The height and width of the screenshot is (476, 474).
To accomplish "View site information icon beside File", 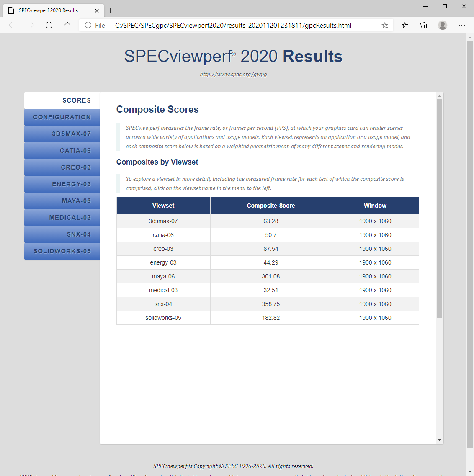I will point(88,25).
